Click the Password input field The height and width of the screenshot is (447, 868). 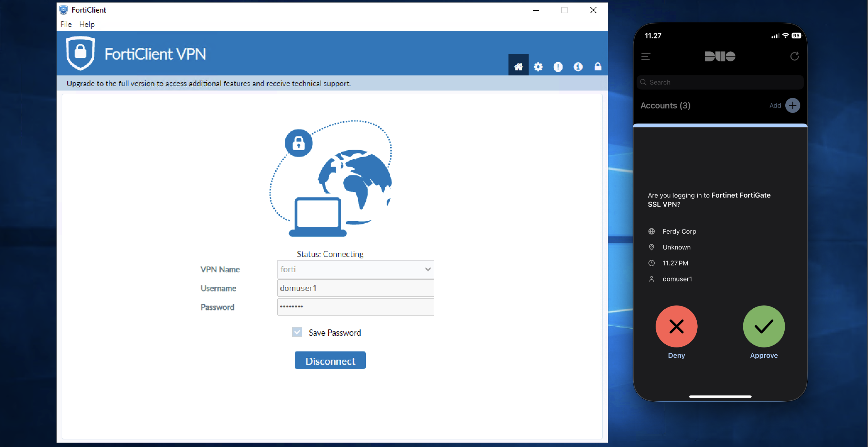[355, 306]
